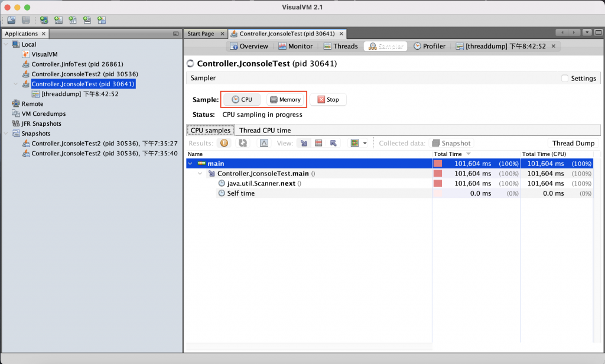Select the Reverse calls view icon
This screenshot has height=364, width=605.
(333, 143)
